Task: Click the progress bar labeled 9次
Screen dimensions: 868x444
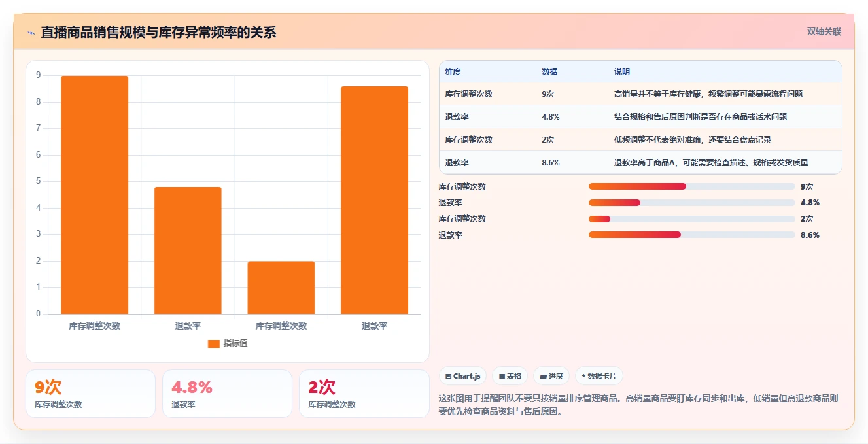Action: click(691, 186)
